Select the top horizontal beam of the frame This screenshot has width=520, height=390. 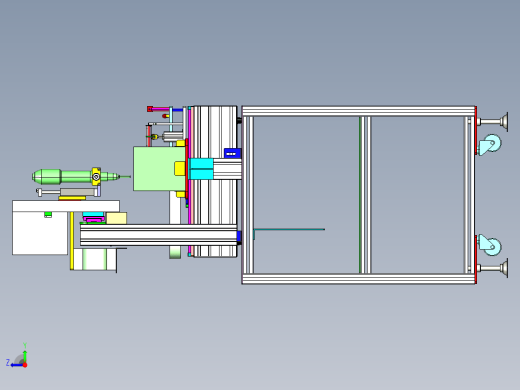coord(358,111)
